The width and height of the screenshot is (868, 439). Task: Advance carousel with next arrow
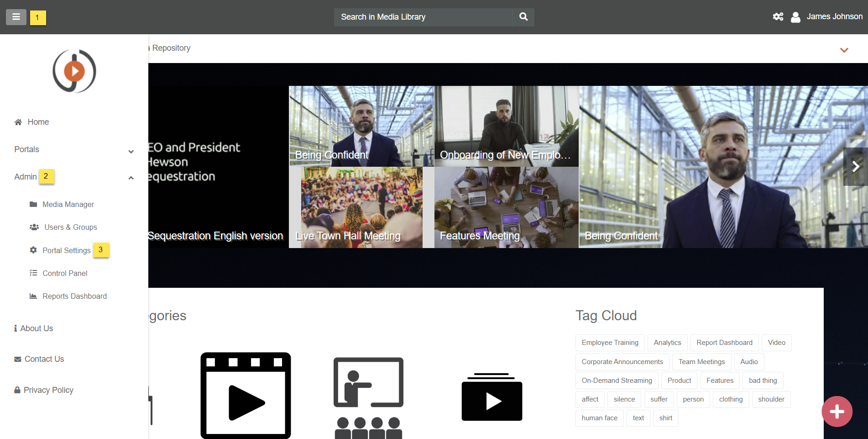(856, 167)
